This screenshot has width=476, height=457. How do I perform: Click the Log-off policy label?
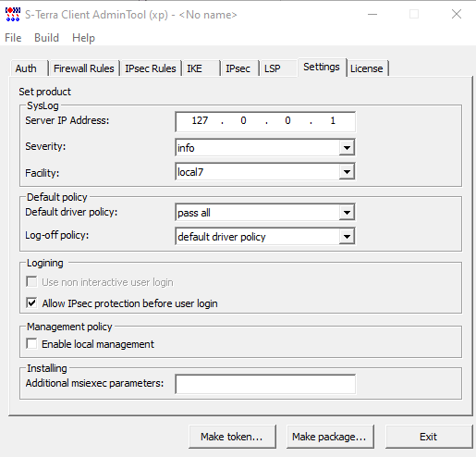pyautogui.click(x=57, y=235)
